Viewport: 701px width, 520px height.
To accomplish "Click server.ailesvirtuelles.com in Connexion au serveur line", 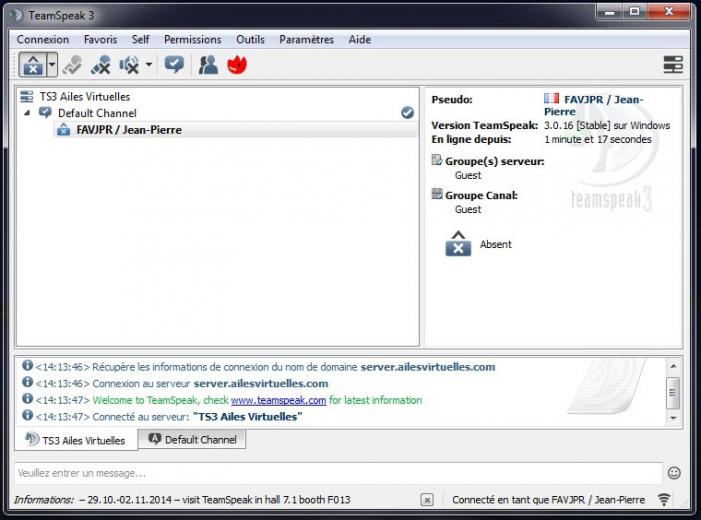I will [261, 384].
